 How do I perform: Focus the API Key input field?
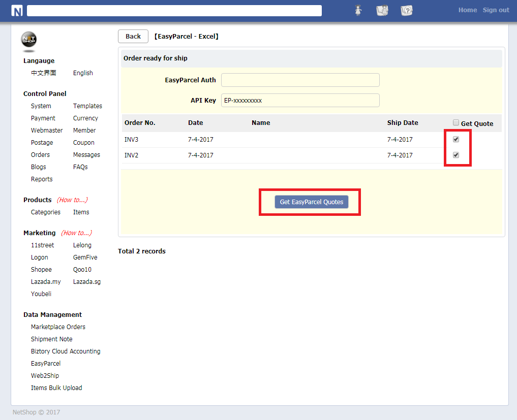(300, 100)
